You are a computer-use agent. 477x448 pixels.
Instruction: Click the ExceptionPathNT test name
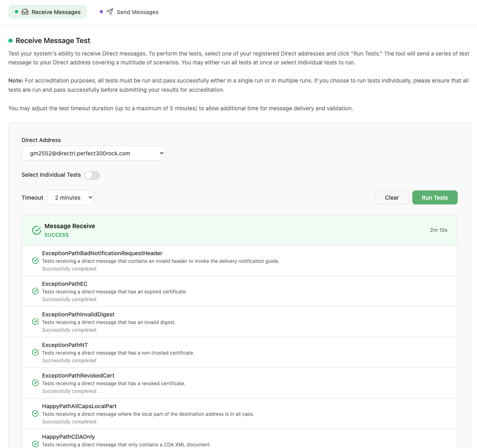coord(65,345)
